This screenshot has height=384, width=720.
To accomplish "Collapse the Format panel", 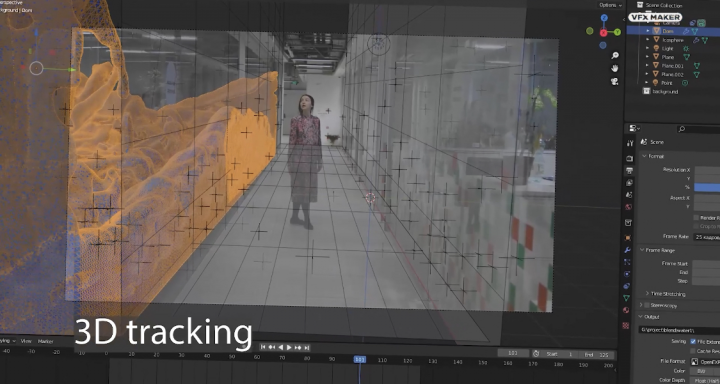I will pyautogui.click(x=644, y=156).
